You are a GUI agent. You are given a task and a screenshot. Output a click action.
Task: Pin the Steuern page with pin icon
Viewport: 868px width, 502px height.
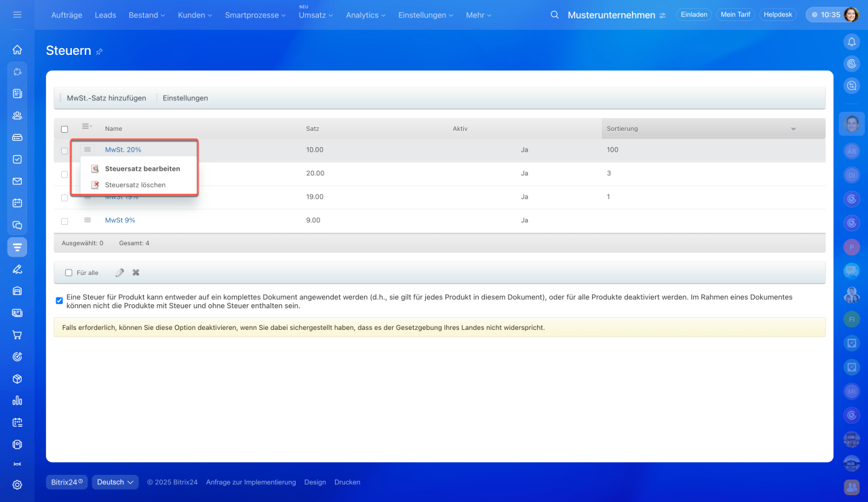100,51
